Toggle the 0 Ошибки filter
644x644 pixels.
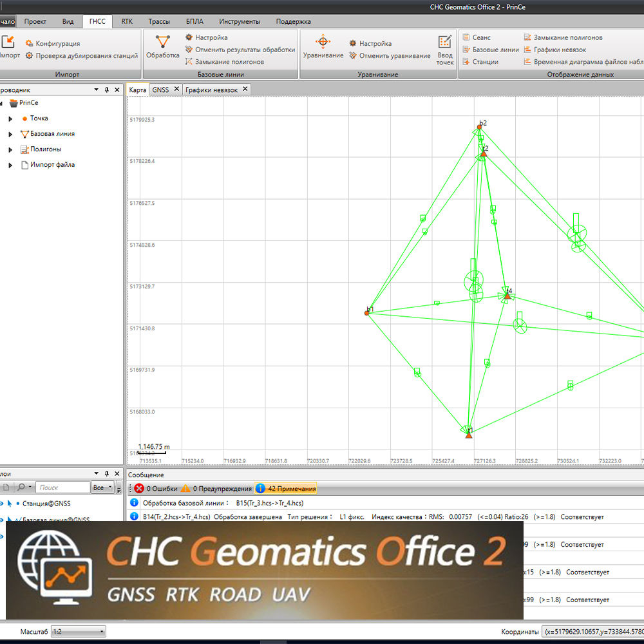coord(156,488)
